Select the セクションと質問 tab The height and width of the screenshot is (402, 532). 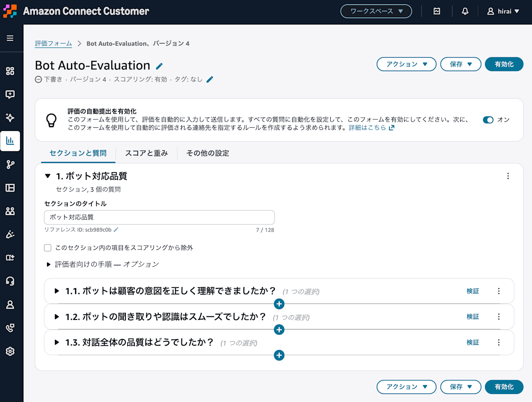(x=78, y=154)
